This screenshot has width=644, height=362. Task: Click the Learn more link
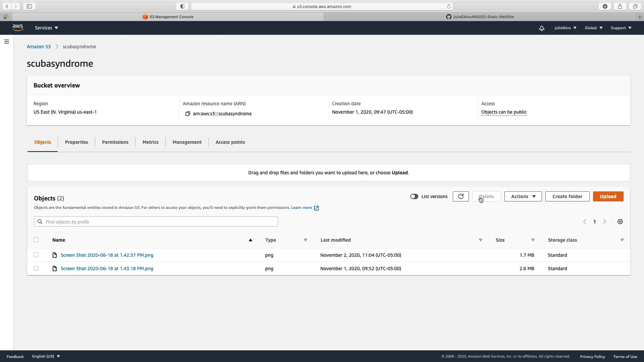click(301, 208)
